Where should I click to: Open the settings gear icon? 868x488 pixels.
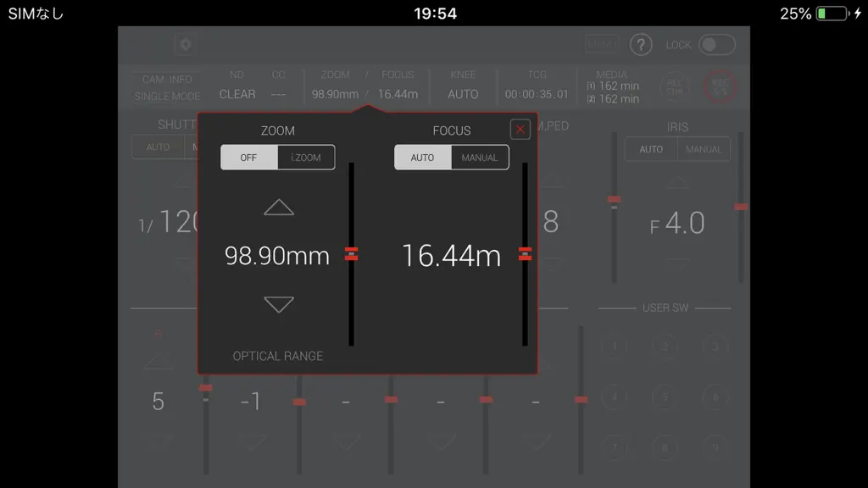point(186,44)
